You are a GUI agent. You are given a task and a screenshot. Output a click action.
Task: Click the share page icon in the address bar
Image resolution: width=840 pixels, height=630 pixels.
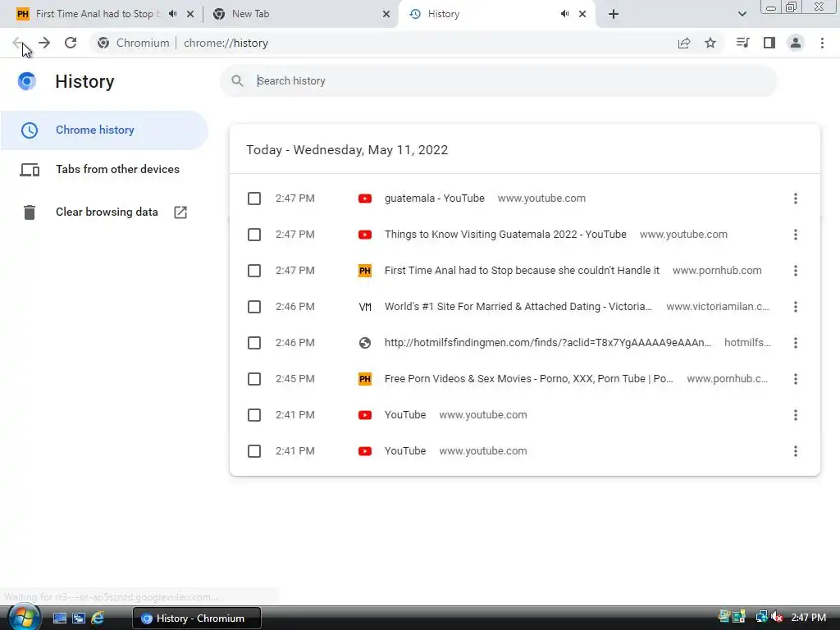[684, 43]
